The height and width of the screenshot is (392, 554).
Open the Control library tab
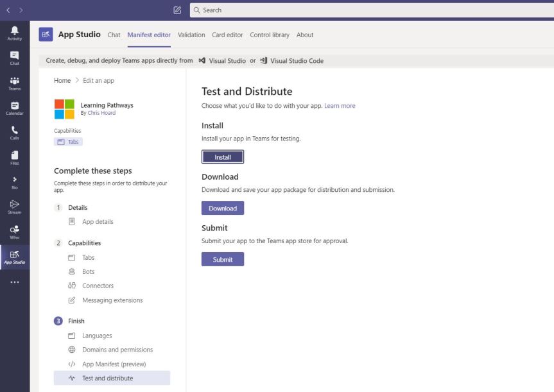click(270, 35)
